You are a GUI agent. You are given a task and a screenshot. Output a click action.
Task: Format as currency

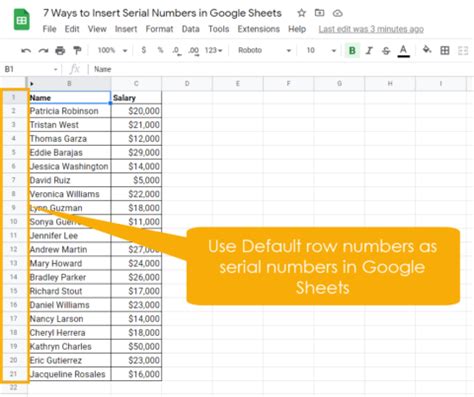tap(144, 50)
